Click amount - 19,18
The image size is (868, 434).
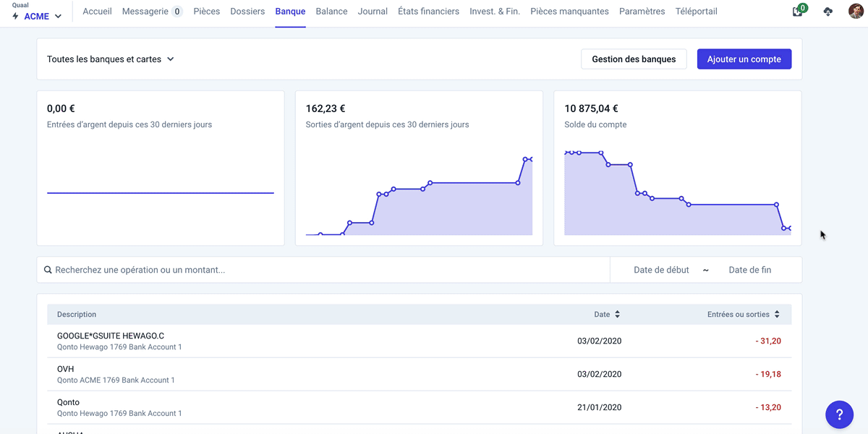pyautogui.click(x=767, y=375)
